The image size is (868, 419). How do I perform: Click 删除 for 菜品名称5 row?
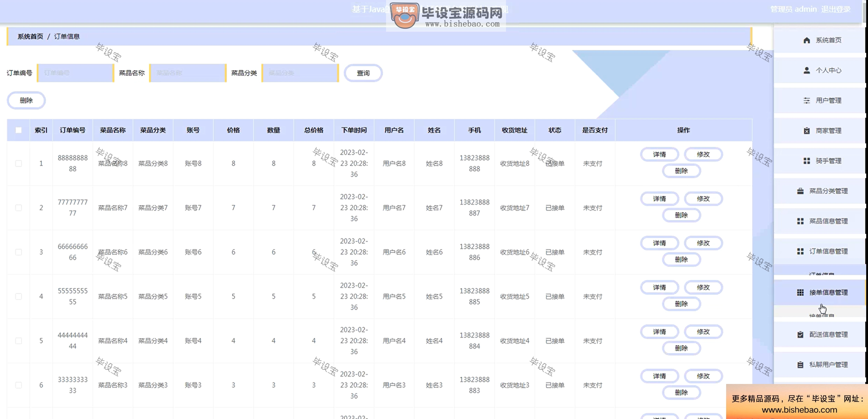pos(681,304)
